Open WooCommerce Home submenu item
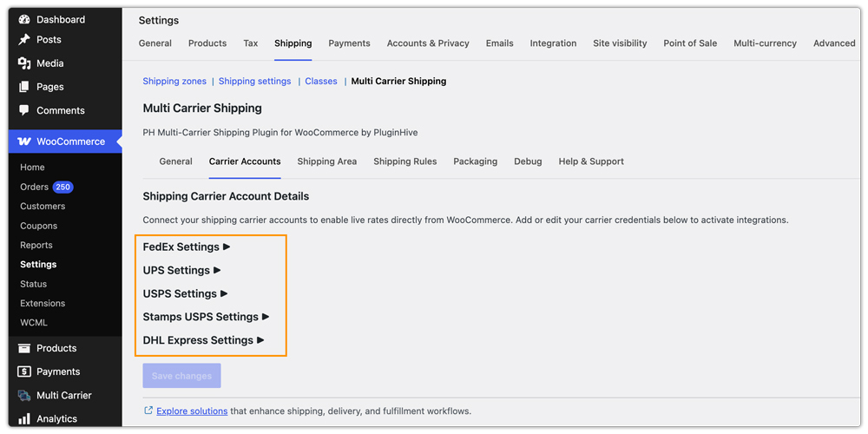Screen dimensions: 868x434 click(x=32, y=168)
